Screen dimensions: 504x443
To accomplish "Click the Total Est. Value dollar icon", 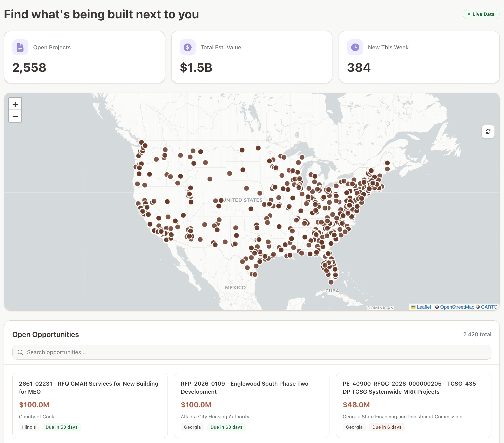I will click(x=187, y=47).
